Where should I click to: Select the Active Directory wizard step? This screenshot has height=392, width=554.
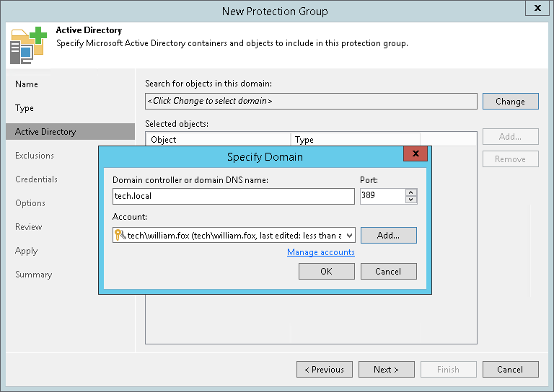pos(45,132)
